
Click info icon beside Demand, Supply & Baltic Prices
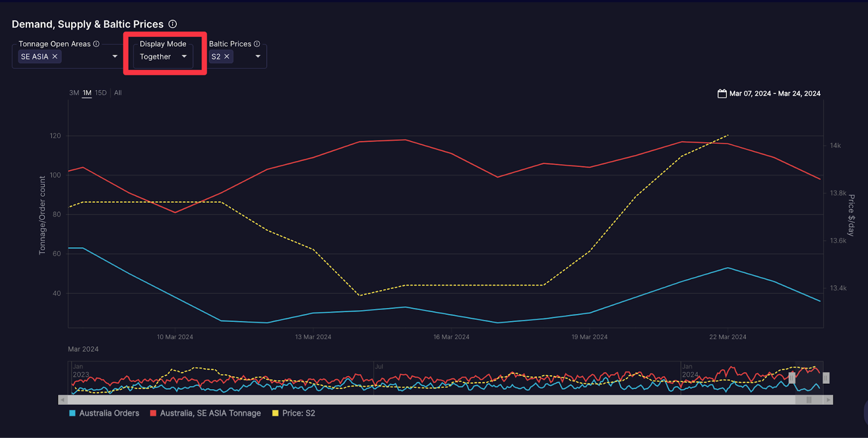coord(173,24)
